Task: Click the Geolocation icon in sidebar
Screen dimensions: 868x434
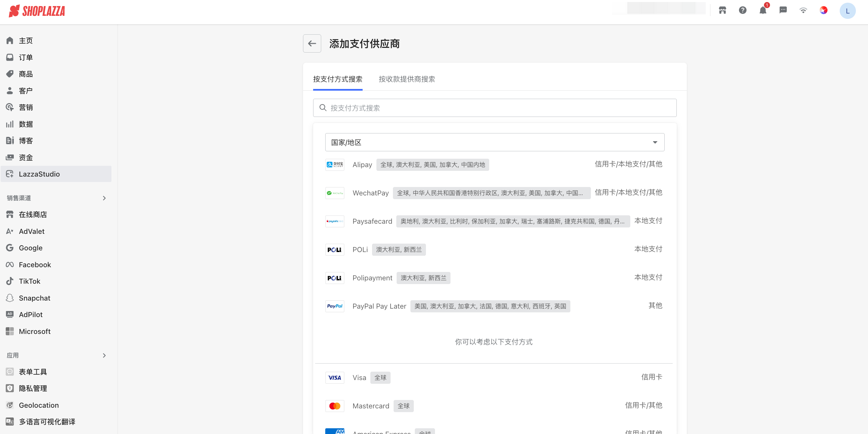Action: click(x=10, y=405)
